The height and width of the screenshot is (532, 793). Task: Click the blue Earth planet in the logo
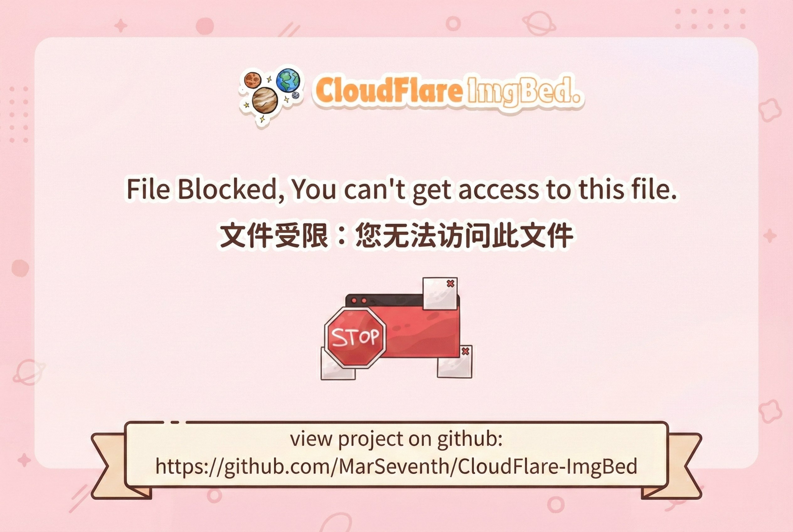tap(288, 80)
